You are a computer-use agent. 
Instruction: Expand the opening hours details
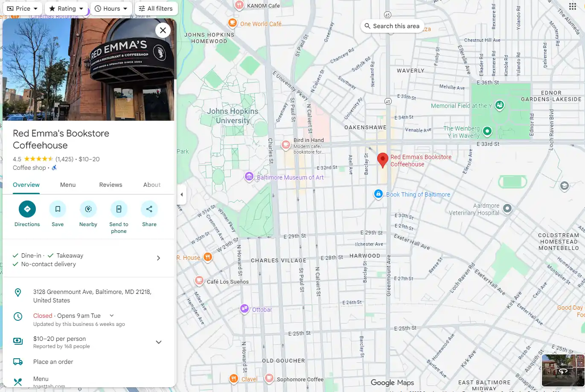coord(112,316)
